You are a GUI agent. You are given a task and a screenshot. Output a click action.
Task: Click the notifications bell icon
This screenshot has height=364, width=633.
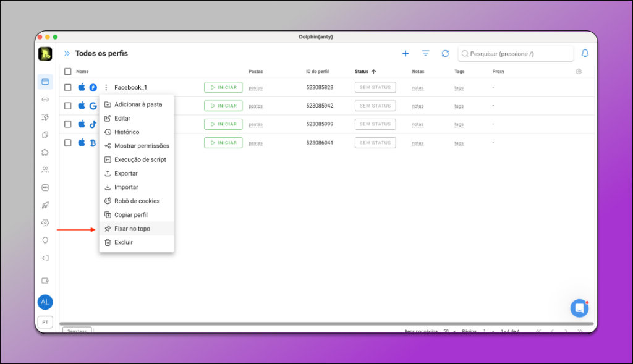pyautogui.click(x=585, y=53)
